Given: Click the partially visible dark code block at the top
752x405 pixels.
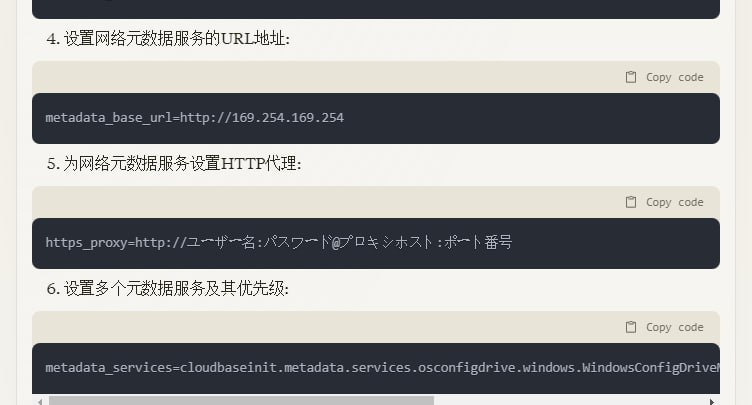Looking at the screenshot, I should click(x=376, y=9).
